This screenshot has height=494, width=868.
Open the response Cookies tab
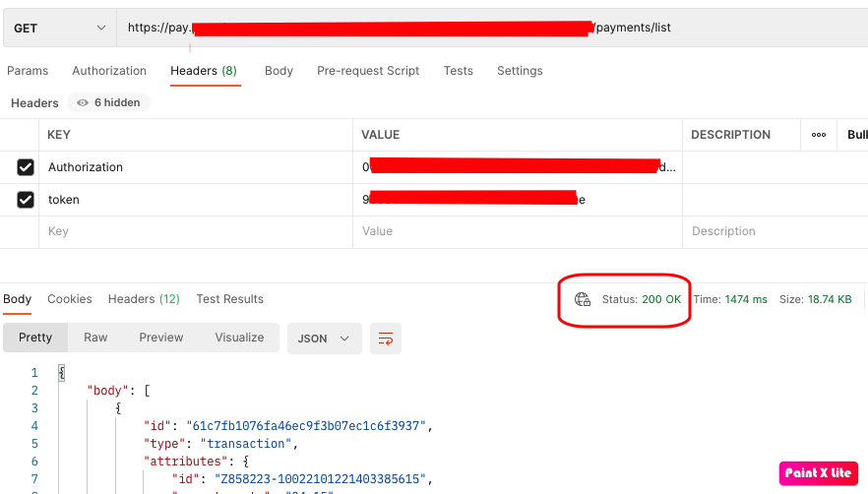(x=70, y=299)
